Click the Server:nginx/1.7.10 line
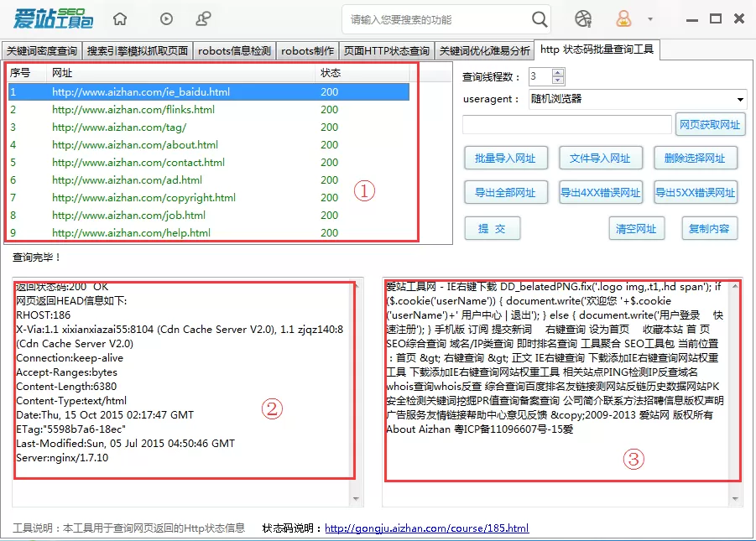Viewport: 756px width, 541px height. click(x=62, y=458)
